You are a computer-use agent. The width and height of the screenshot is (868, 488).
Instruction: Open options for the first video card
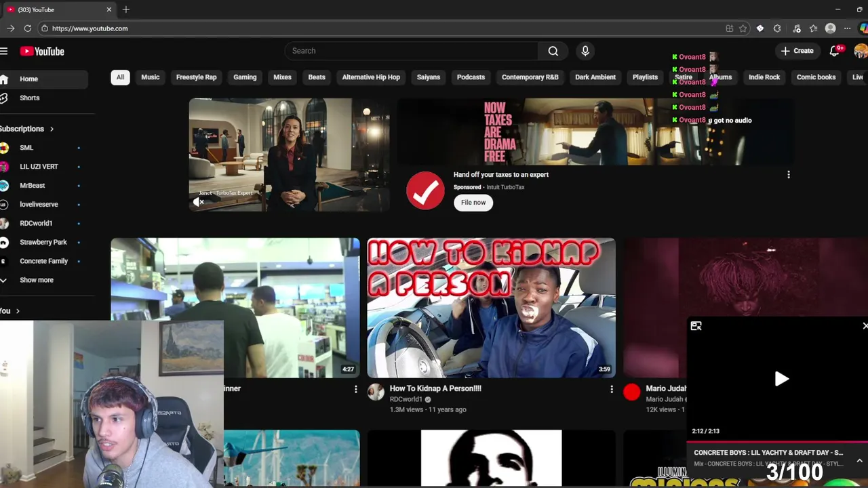[x=355, y=389]
